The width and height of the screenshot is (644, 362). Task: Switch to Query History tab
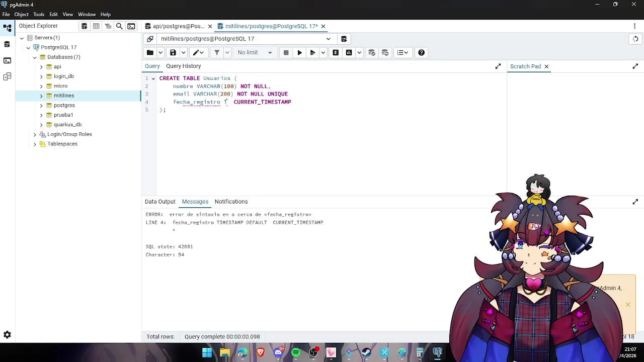tap(184, 66)
